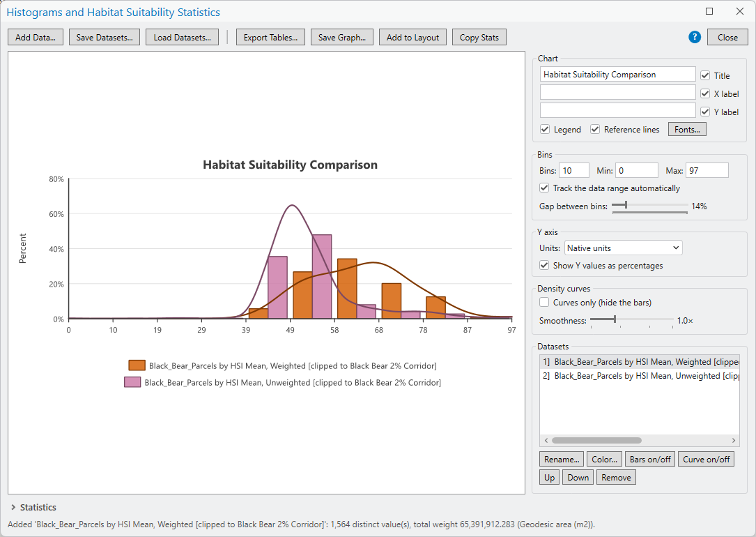Toggle Track the data range automatically

[x=544, y=188]
